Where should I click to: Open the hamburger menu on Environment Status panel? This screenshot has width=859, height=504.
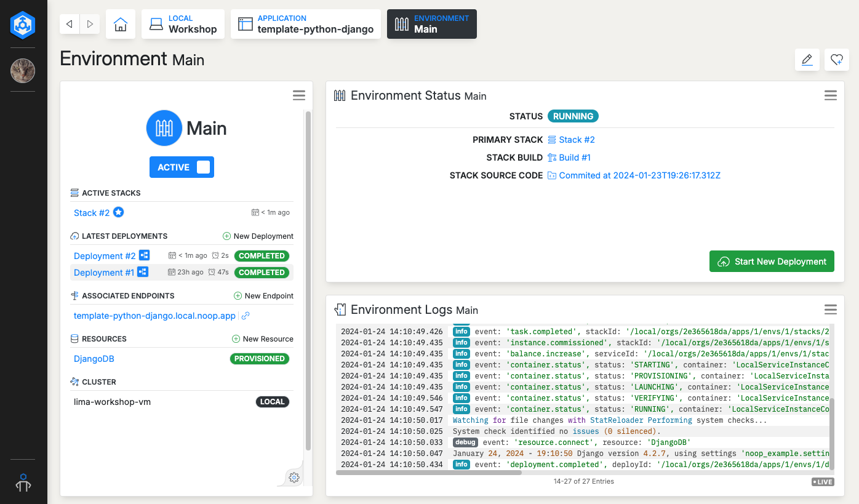[830, 95]
